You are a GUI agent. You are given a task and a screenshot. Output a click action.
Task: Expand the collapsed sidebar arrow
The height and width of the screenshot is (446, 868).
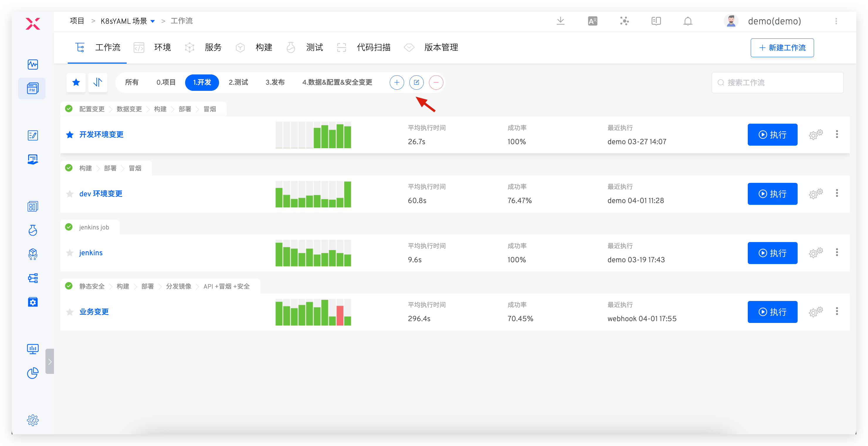coord(50,361)
